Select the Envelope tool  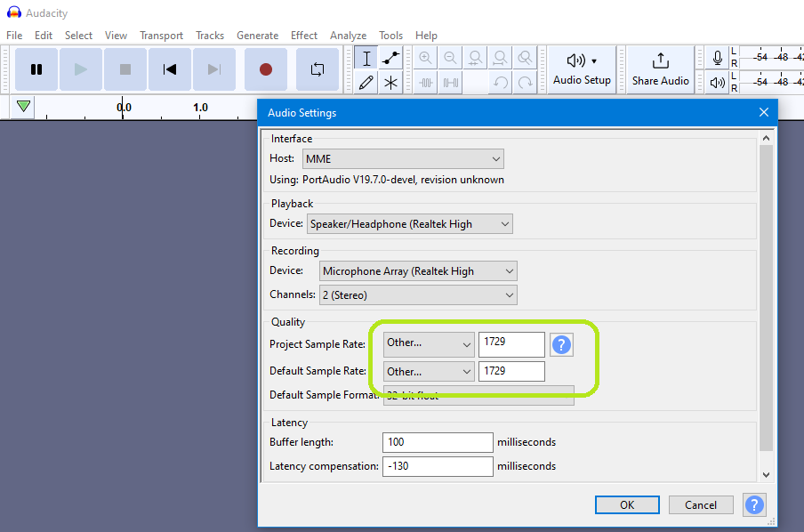point(390,58)
